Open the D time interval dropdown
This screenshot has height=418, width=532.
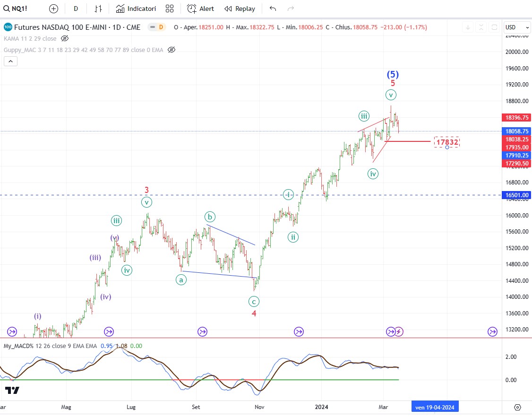(76, 9)
